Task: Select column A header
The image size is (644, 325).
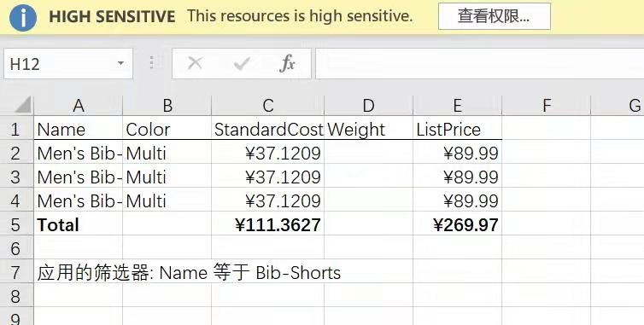Action: tap(78, 106)
